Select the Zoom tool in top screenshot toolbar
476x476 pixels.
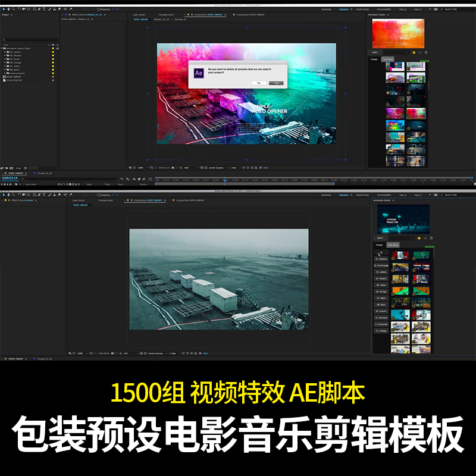[13, 10]
